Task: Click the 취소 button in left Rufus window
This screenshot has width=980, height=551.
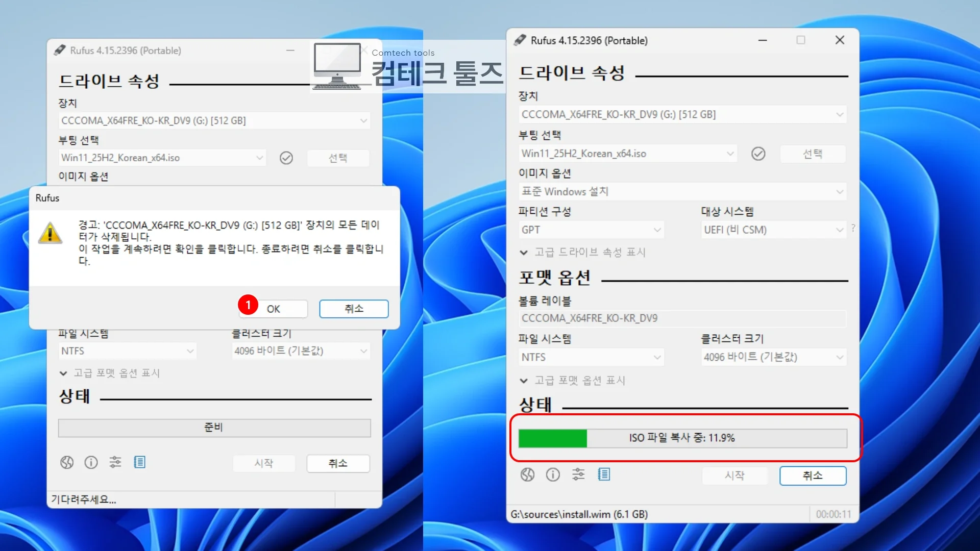Action: pos(338,463)
